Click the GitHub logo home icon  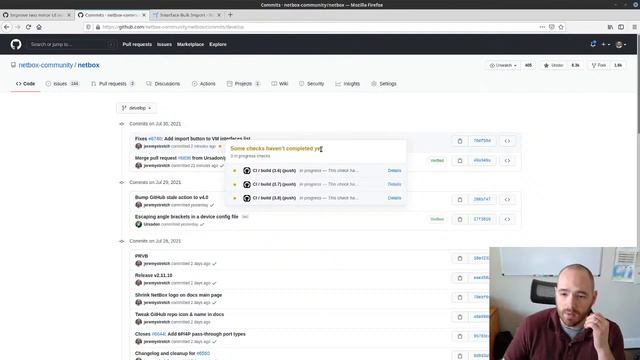16,44
